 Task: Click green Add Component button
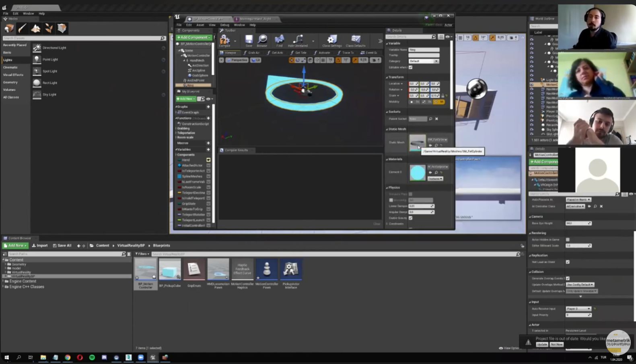coord(193,37)
